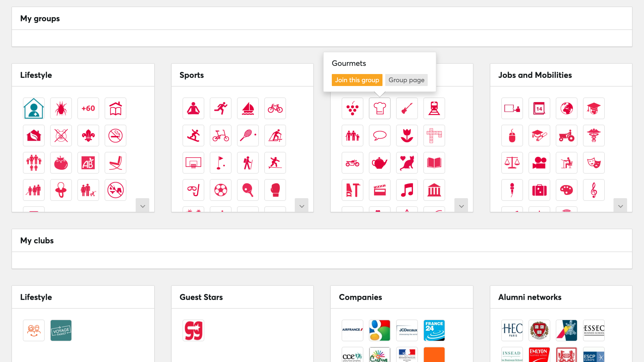Open the EMLYON business school network
This screenshot has height=362, width=644.
(x=539, y=355)
